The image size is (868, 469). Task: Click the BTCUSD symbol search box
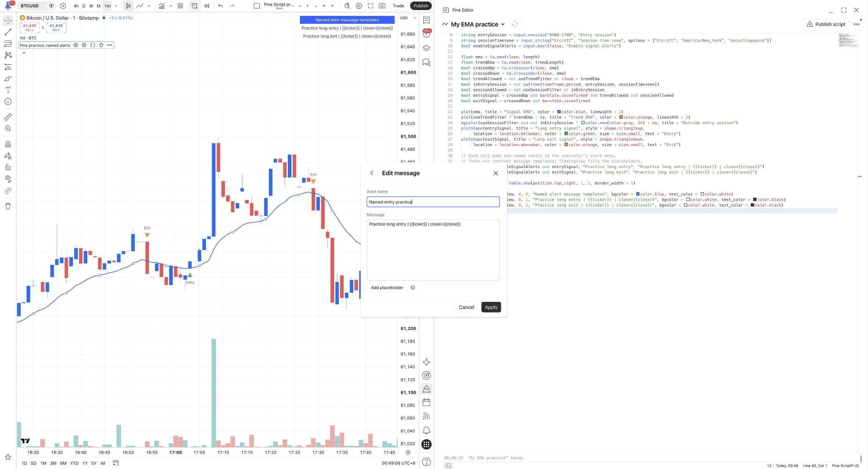pyautogui.click(x=37, y=6)
